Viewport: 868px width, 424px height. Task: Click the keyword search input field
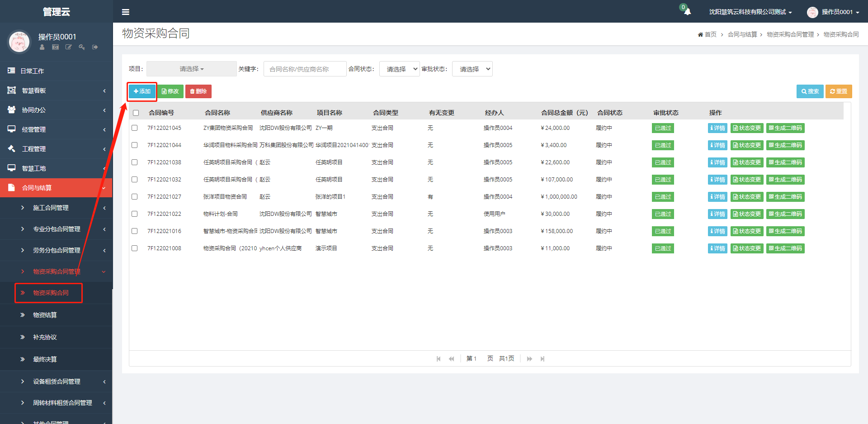pos(305,69)
